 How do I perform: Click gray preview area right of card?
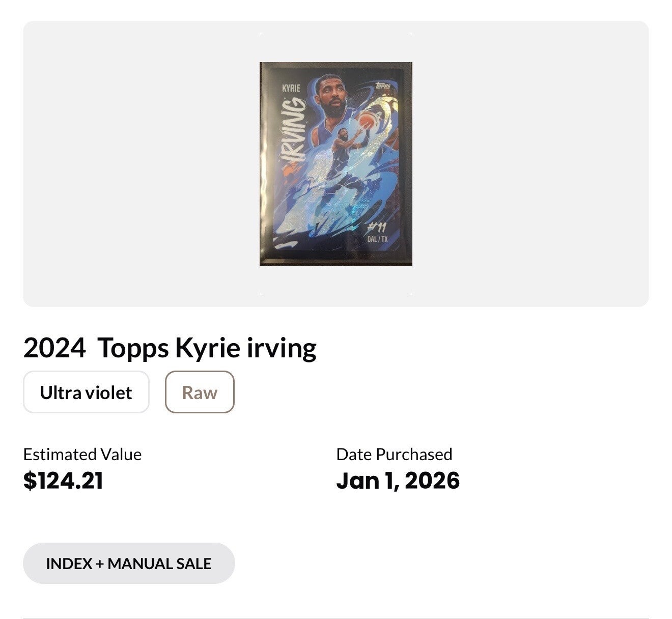coord(529,163)
